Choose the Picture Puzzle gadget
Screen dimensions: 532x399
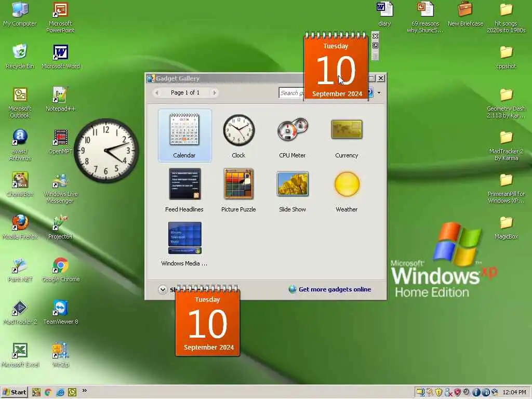tap(238, 190)
